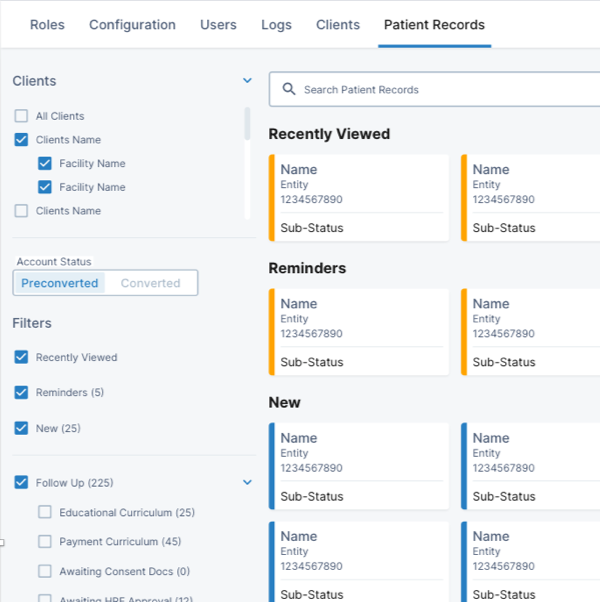Uncheck the second Facility Name checkbox
This screenshot has height=602, width=600.
45,187
